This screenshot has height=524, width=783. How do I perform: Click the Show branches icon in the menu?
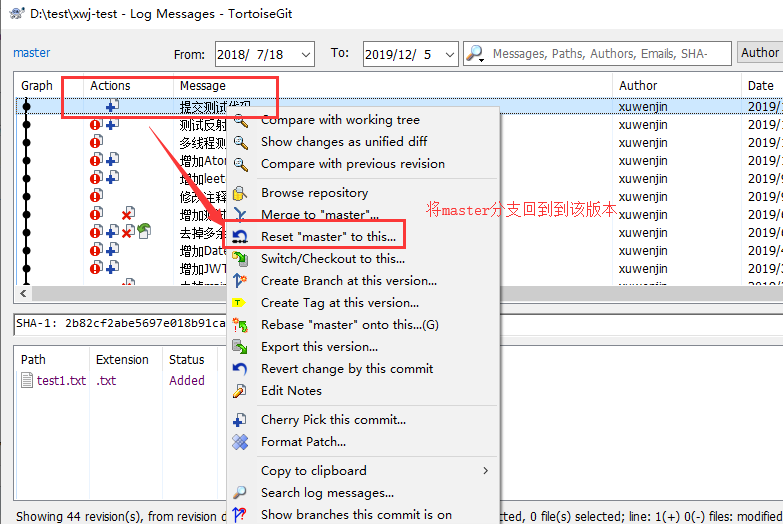coord(240,515)
